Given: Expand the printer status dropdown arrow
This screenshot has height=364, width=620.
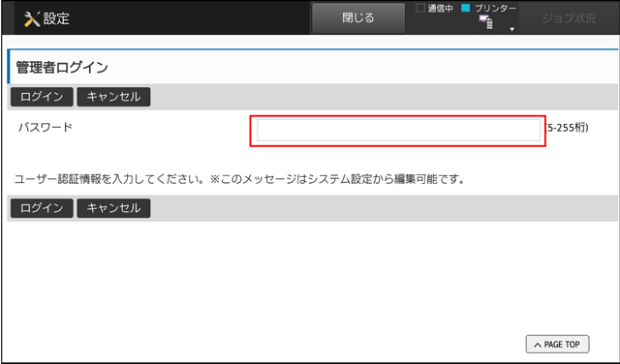Looking at the screenshot, I should (512, 29).
